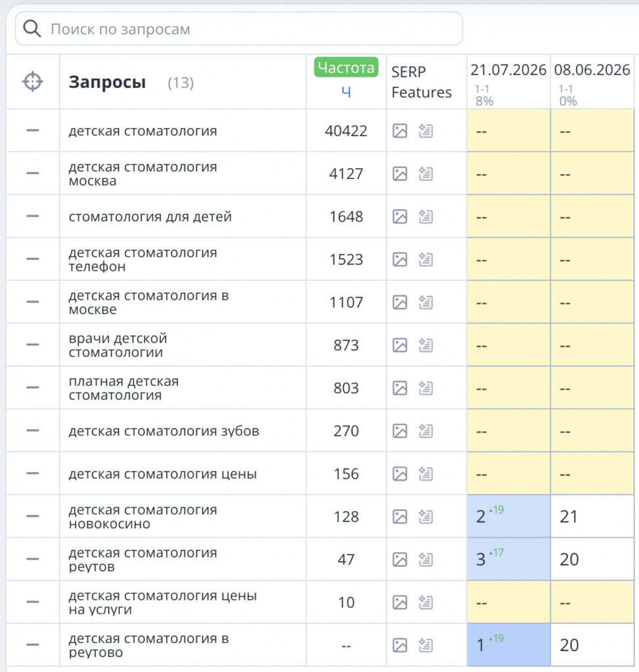Open snippet icon for детская стоматология row

426,131
